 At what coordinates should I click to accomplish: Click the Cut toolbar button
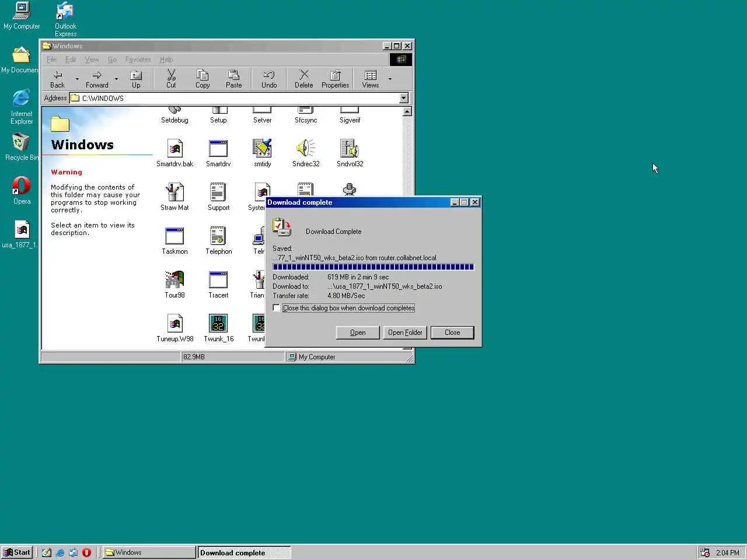[x=171, y=79]
